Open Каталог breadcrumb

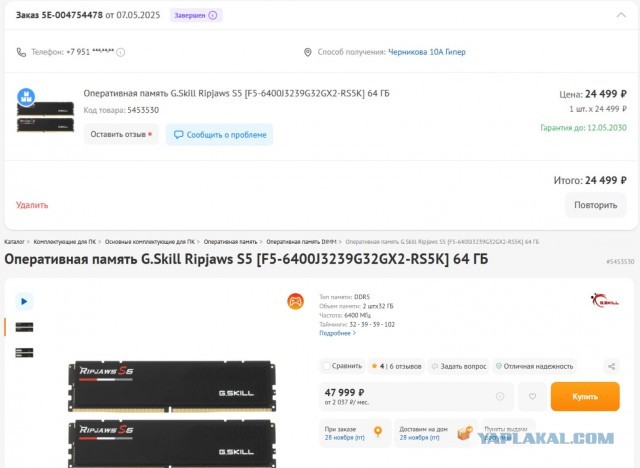tap(14, 242)
